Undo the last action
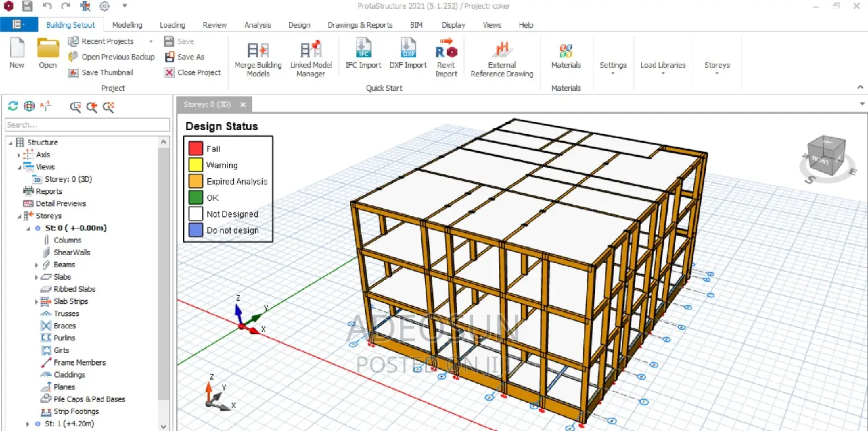This screenshot has height=431, width=868. (x=47, y=6)
